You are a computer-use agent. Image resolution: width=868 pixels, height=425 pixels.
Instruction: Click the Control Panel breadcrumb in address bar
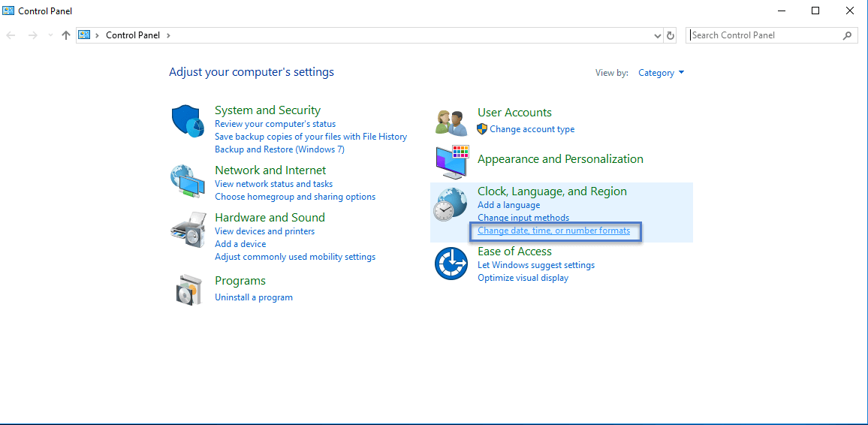coord(133,35)
